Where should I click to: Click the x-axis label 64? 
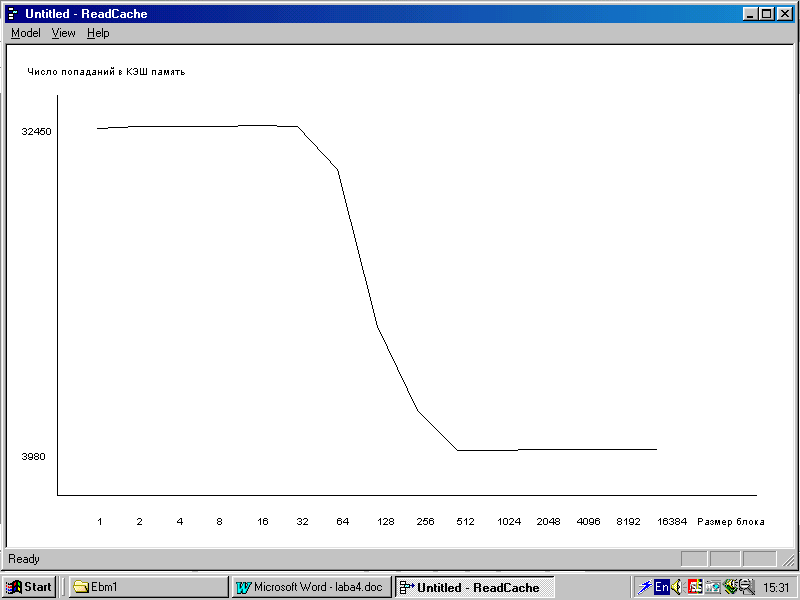point(342,521)
